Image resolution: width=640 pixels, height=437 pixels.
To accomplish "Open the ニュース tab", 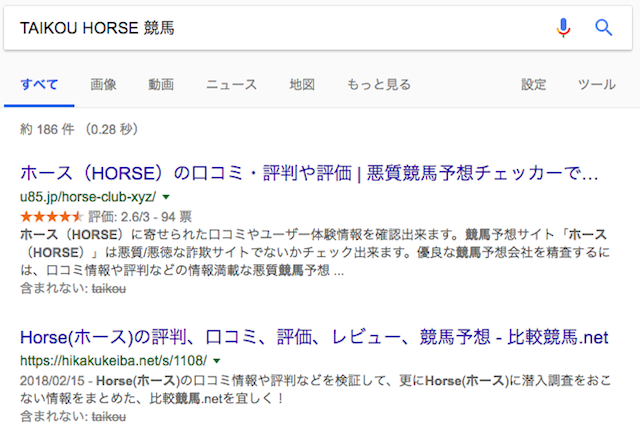I will pyautogui.click(x=231, y=84).
